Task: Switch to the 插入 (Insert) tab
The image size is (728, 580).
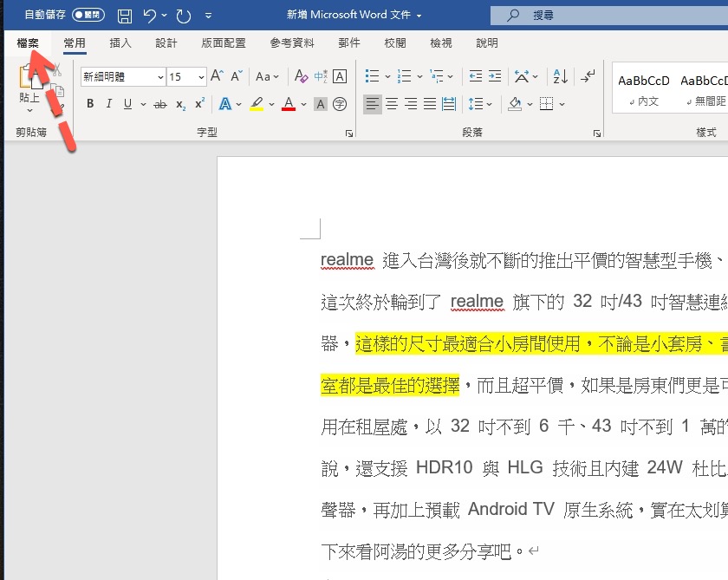Action: click(120, 42)
